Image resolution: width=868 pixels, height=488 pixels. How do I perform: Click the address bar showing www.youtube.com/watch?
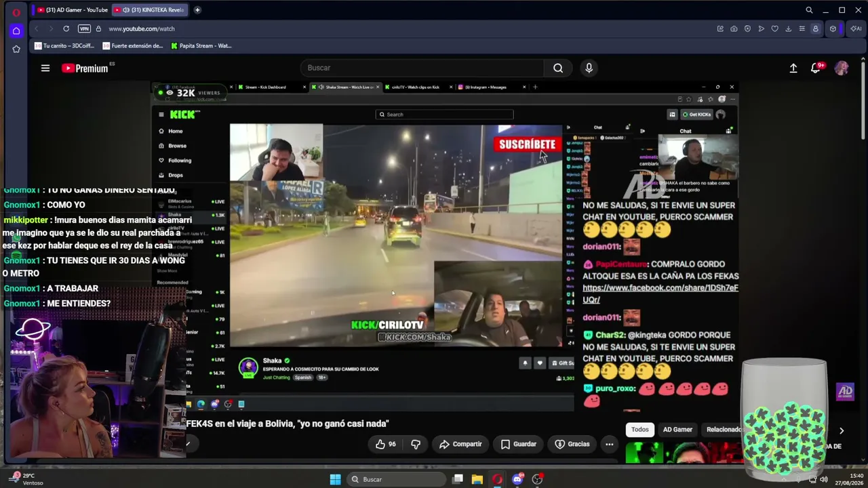142,28
